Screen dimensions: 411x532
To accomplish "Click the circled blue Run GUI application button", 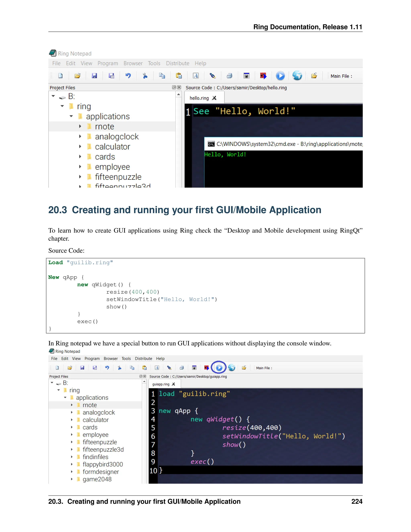I will [x=219, y=368].
